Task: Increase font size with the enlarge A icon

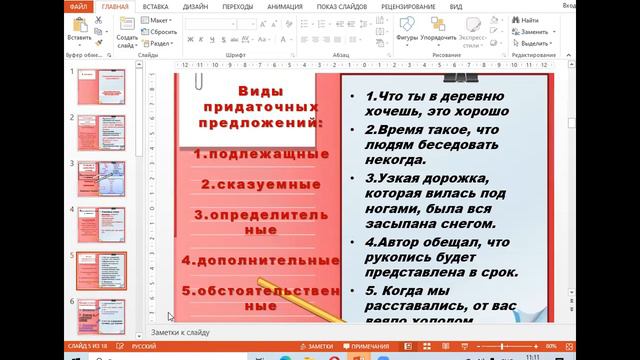Action: [263, 24]
